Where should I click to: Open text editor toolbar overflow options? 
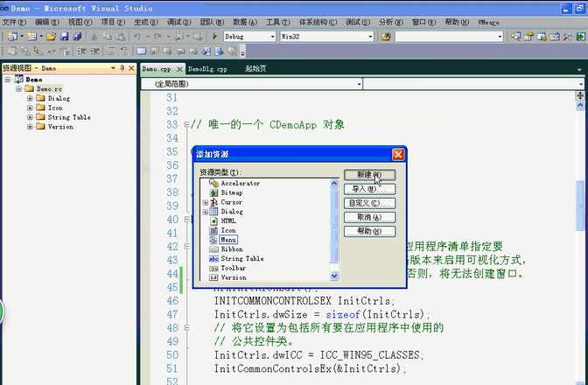pos(242,52)
